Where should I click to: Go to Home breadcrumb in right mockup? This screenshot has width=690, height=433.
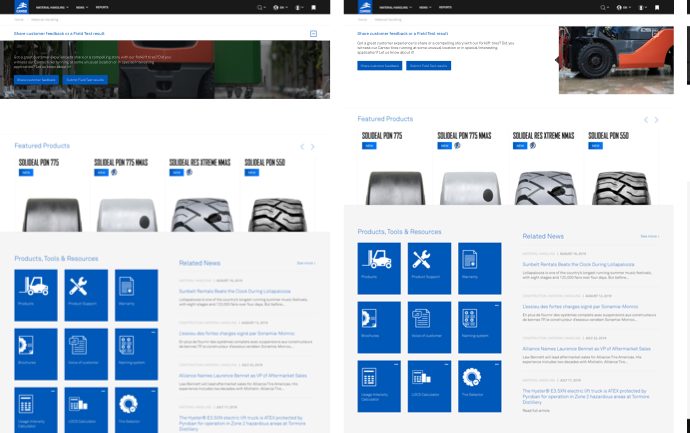(x=363, y=19)
